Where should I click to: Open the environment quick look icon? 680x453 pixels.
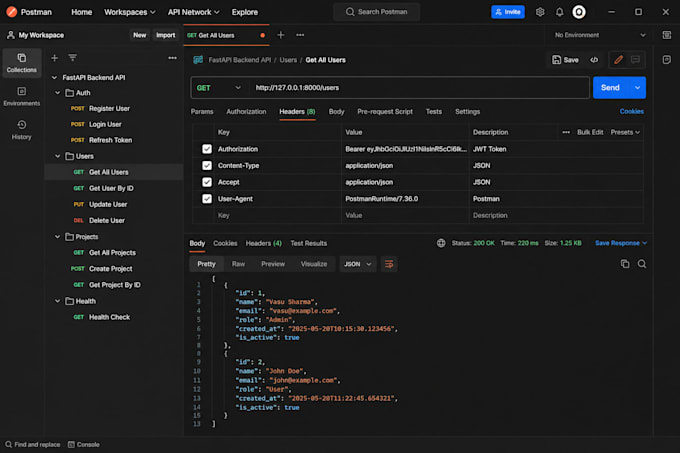667,35
